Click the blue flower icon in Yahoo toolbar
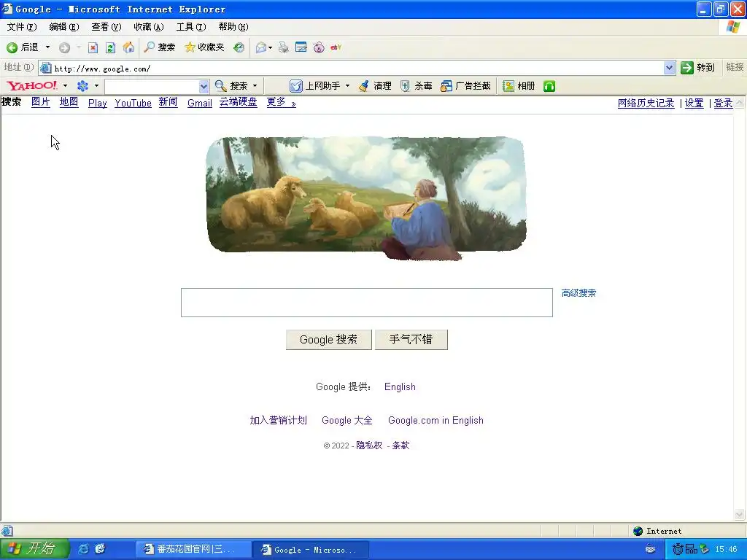This screenshot has height=560, width=747. [x=83, y=86]
